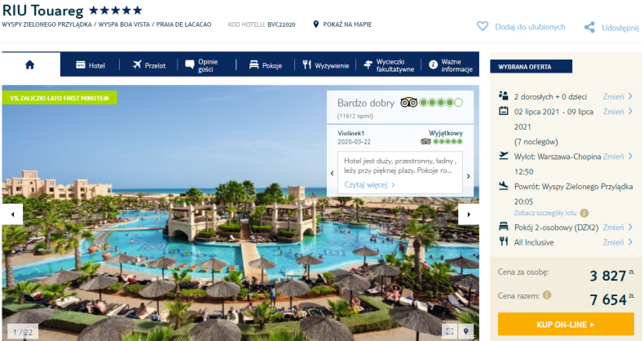The width and height of the screenshot is (644, 341).
Task: Open fullscreen gallery view icon
Action: pos(450,331)
